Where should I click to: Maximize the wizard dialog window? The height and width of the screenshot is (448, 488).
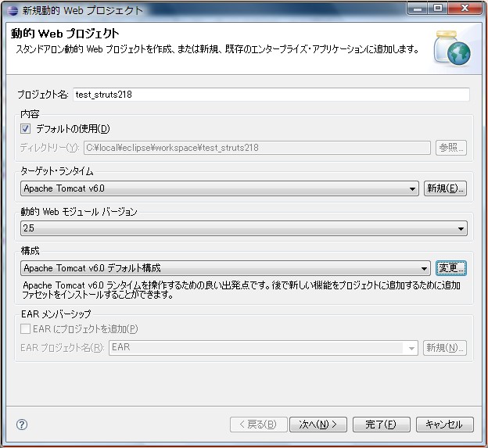point(437,9)
